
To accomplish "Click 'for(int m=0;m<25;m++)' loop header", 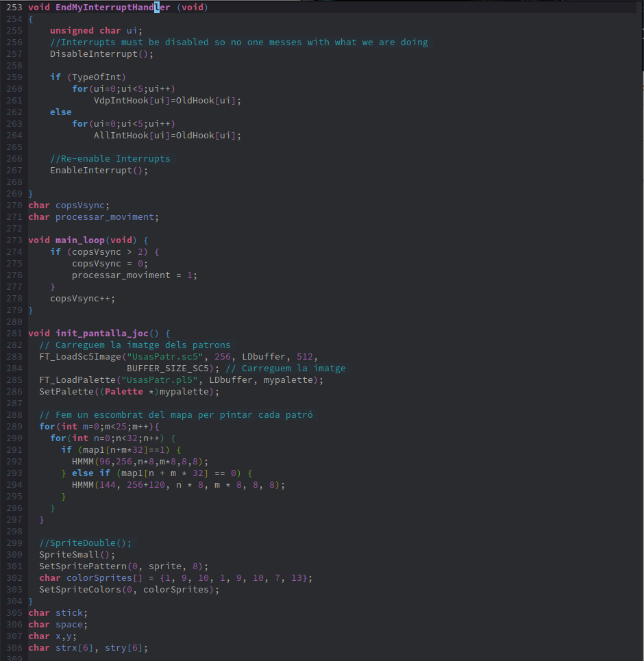I will [99, 427].
